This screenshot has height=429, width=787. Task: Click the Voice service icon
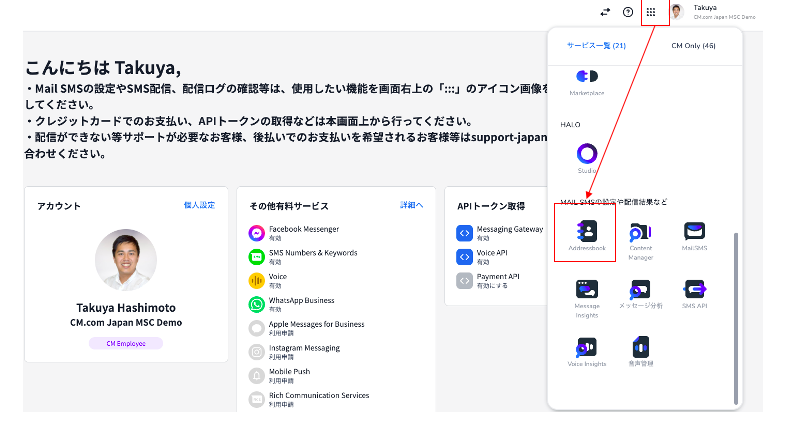pyautogui.click(x=256, y=280)
